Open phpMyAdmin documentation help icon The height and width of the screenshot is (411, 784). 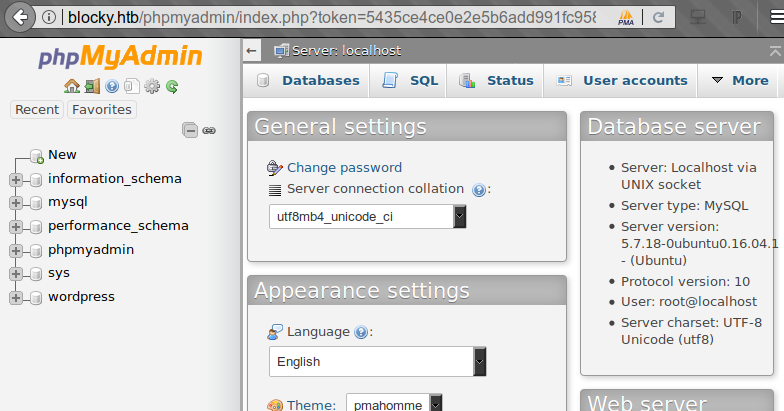112,86
